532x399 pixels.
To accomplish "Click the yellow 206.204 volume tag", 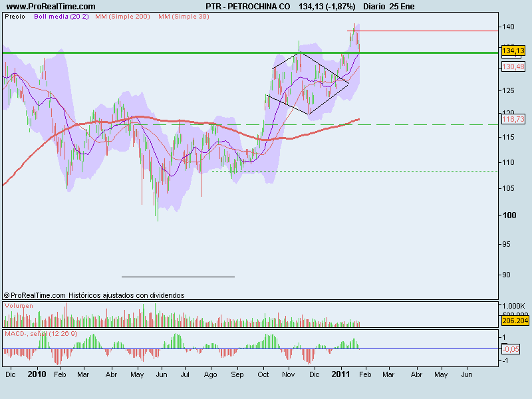I will click(515, 321).
